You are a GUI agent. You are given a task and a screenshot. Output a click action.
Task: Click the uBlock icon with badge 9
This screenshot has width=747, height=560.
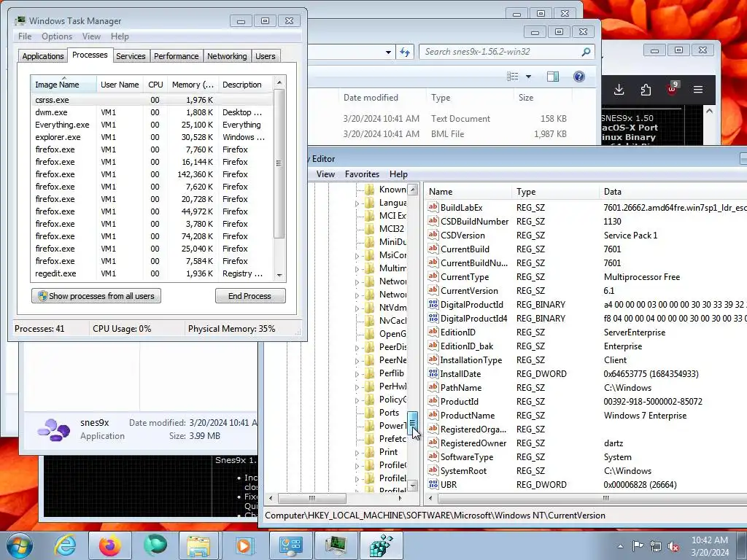click(x=672, y=88)
